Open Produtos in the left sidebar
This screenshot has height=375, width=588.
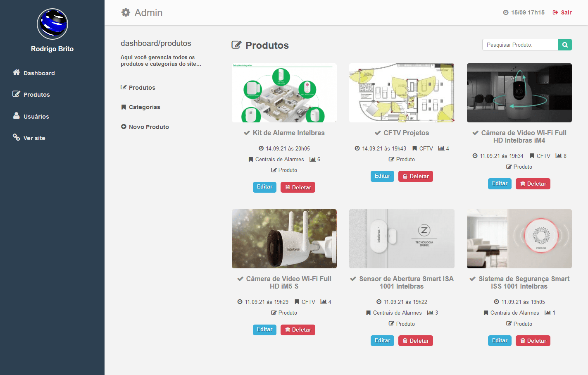pyautogui.click(x=36, y=95)
